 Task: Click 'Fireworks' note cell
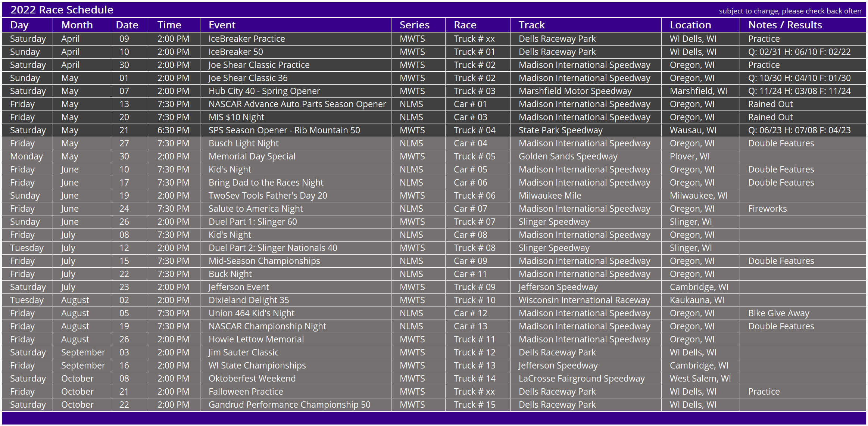click(768, 209)
